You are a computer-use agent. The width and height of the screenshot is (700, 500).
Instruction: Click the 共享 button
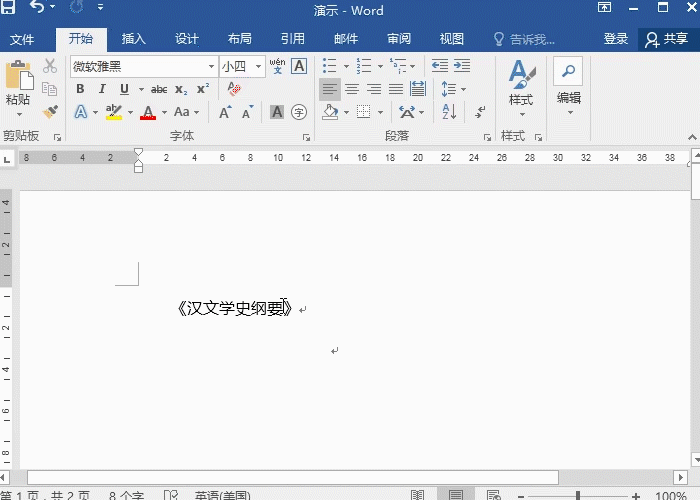[667, 39]
